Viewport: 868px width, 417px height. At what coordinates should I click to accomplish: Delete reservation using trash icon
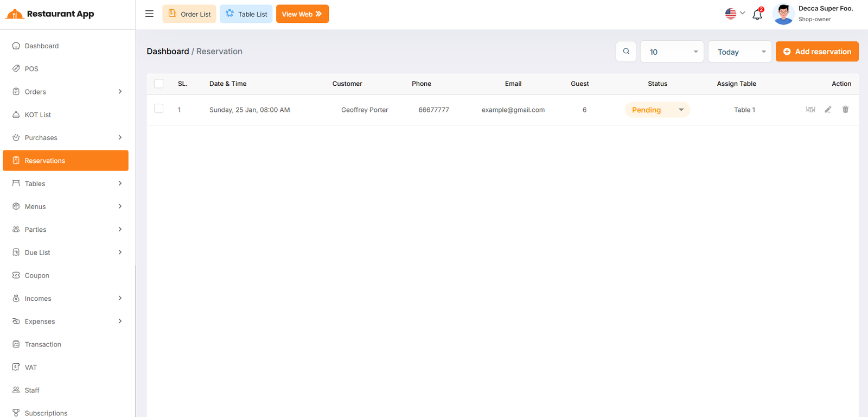tap(845, 110)
